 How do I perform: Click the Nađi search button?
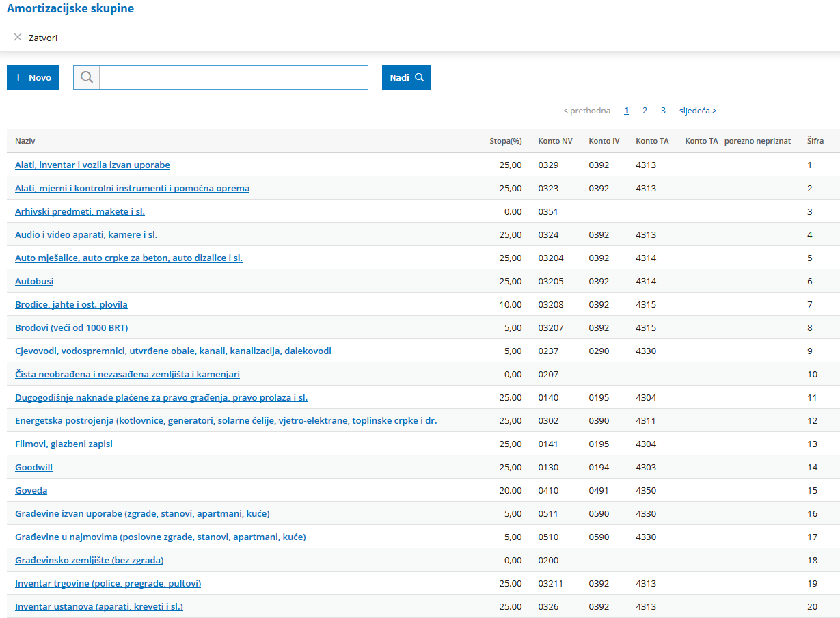coord(406,77)
